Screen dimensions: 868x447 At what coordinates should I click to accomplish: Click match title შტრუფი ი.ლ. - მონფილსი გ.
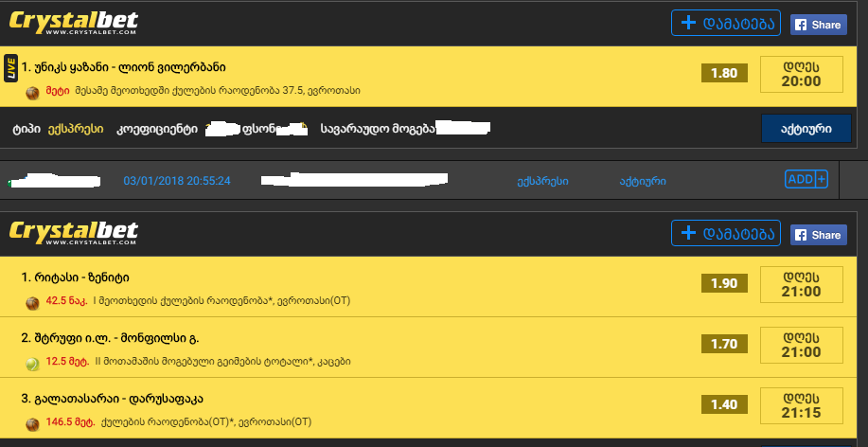110,338
